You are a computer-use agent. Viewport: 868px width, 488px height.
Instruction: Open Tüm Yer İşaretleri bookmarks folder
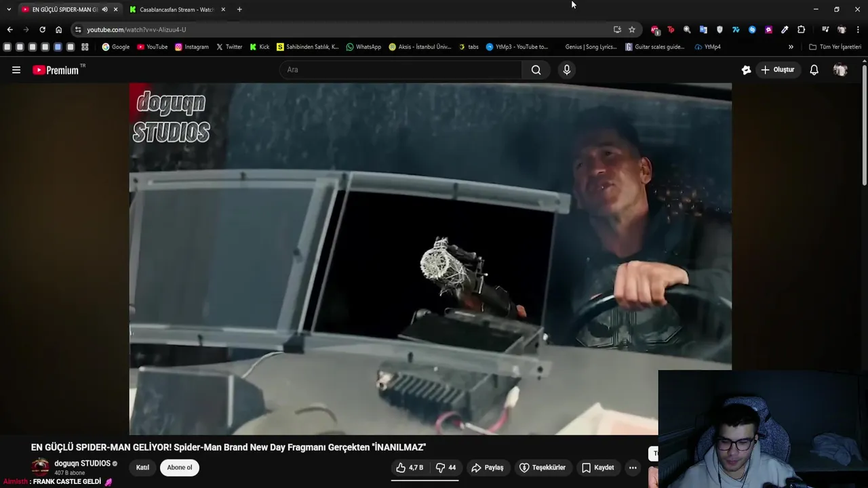(x=835, y=47)
